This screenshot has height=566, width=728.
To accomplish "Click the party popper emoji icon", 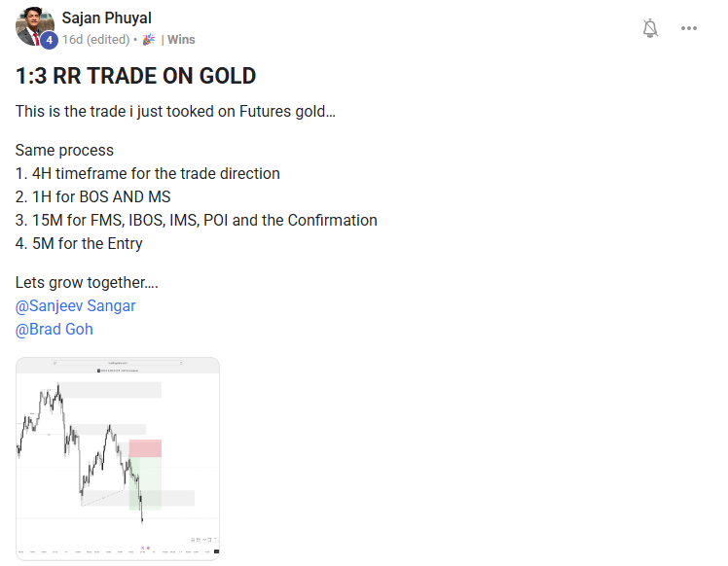I will pos(149,40).
